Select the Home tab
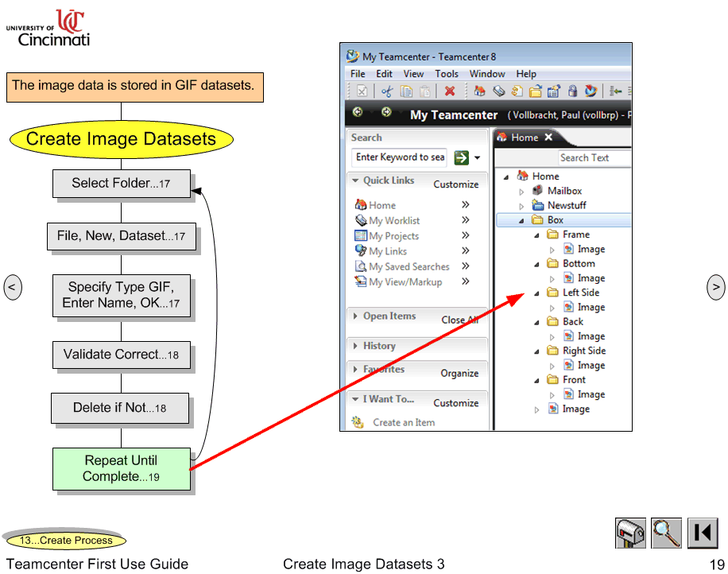This screenshot has height=574, width=728. (525, 137)
